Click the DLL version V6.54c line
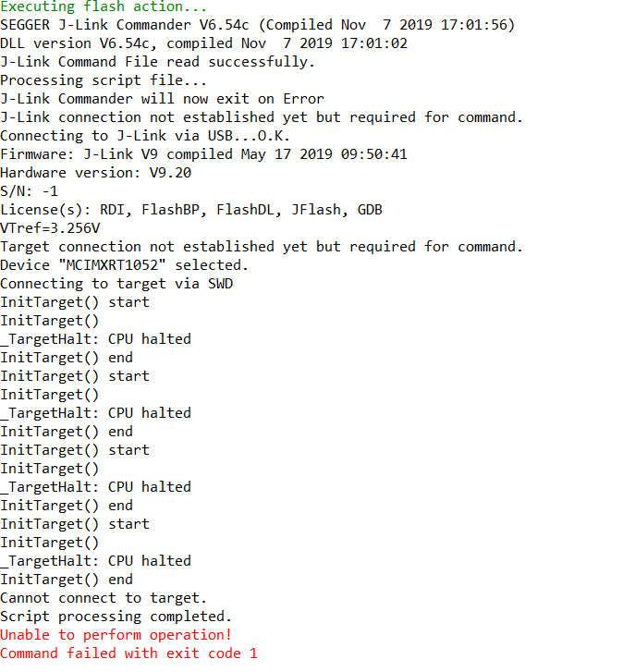Image resolution: width=623 pixels, height=672 pixels. 203,43
